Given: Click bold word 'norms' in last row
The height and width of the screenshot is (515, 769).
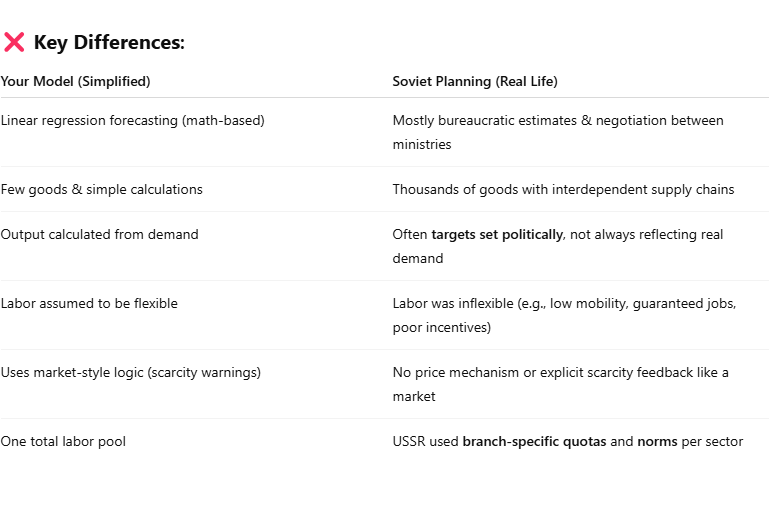Looking at the screenshot, I should [x=657, y=442].
